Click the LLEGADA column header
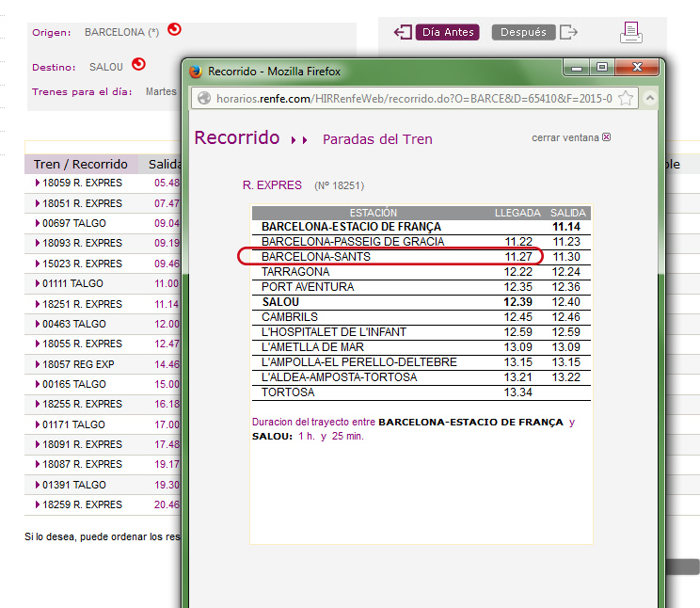 pos(517,213)
